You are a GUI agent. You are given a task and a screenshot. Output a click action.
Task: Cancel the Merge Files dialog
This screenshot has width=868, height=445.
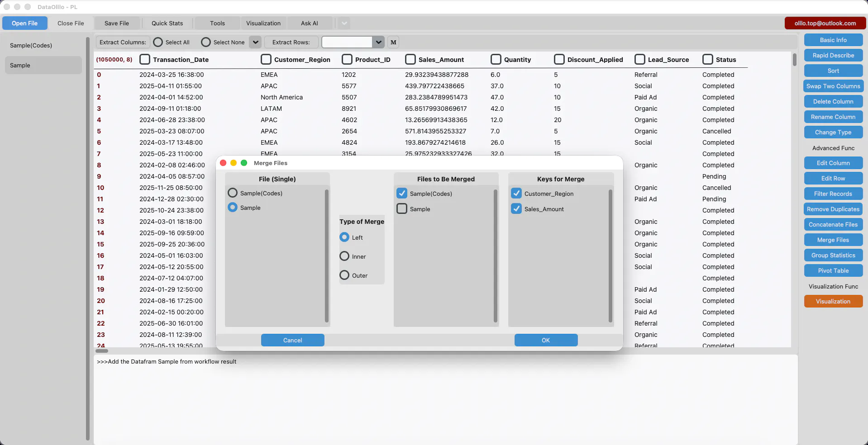coord(293,340)
